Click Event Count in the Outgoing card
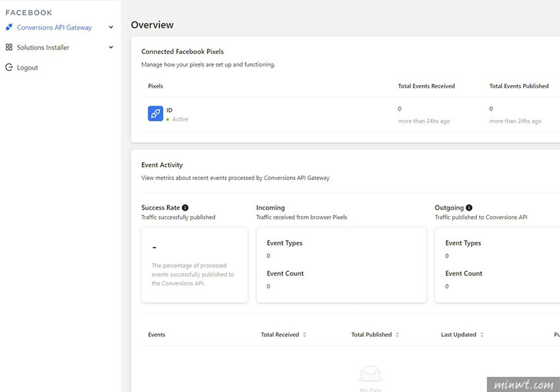 pyautogui.click(x=464, y=273)
